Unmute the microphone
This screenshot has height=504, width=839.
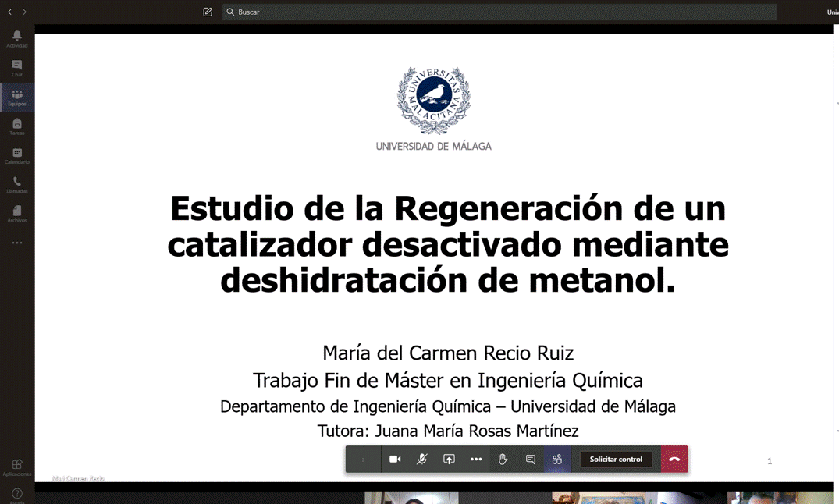tap(421, 459)
